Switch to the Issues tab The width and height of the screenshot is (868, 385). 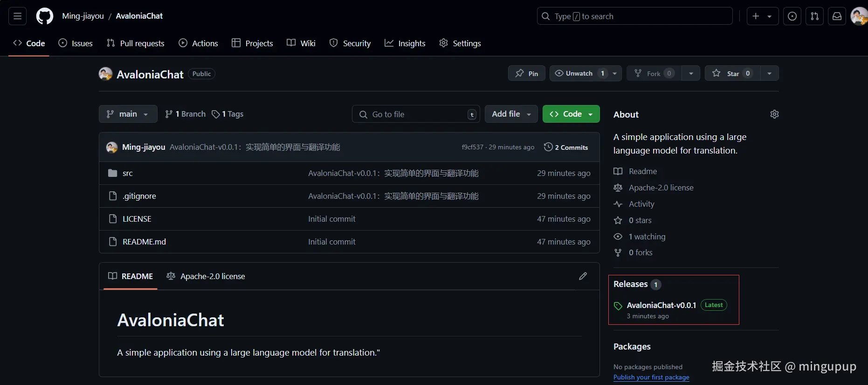click(76, 43)
